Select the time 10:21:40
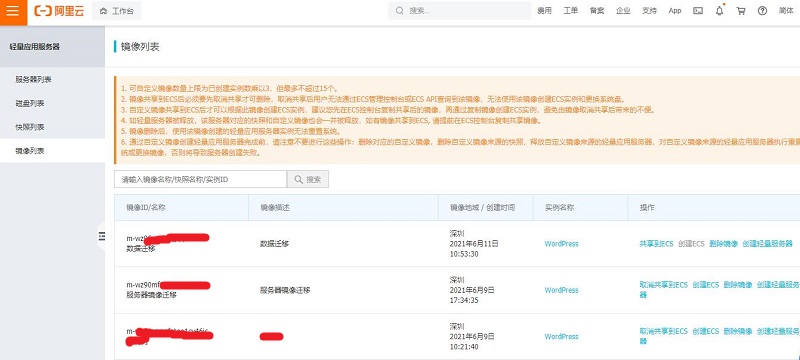 [464, 347]
